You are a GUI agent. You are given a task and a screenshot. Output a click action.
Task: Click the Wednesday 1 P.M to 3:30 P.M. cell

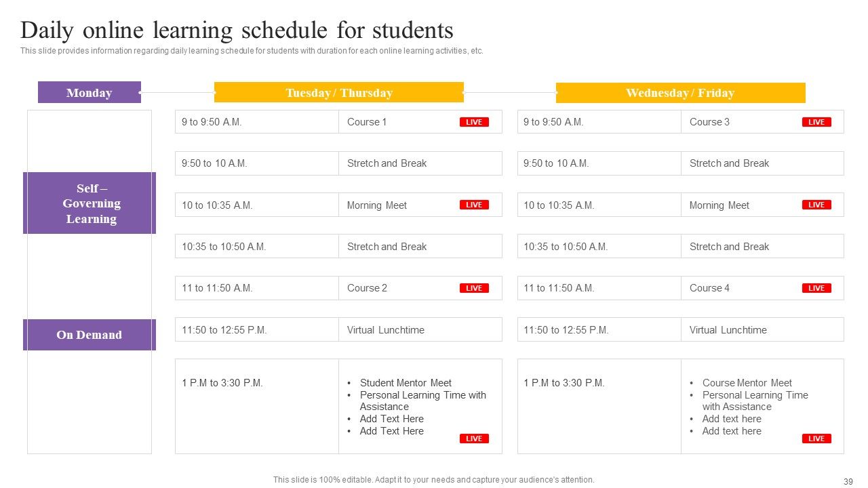point(599,406)
